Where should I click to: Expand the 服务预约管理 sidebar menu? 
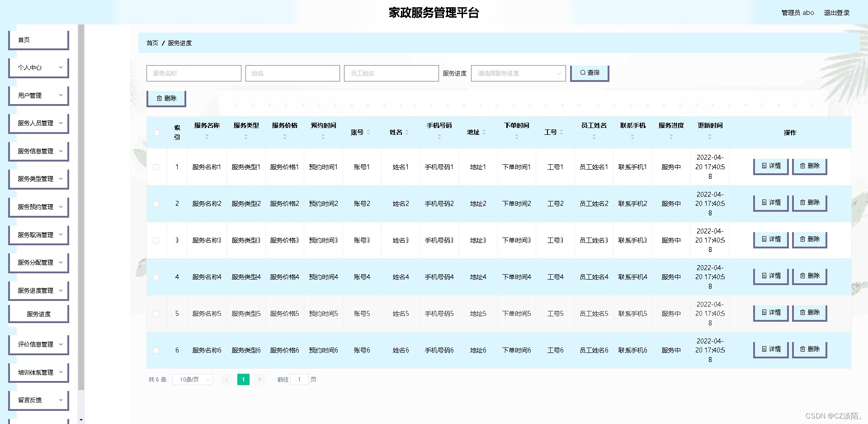click(38, 207)
